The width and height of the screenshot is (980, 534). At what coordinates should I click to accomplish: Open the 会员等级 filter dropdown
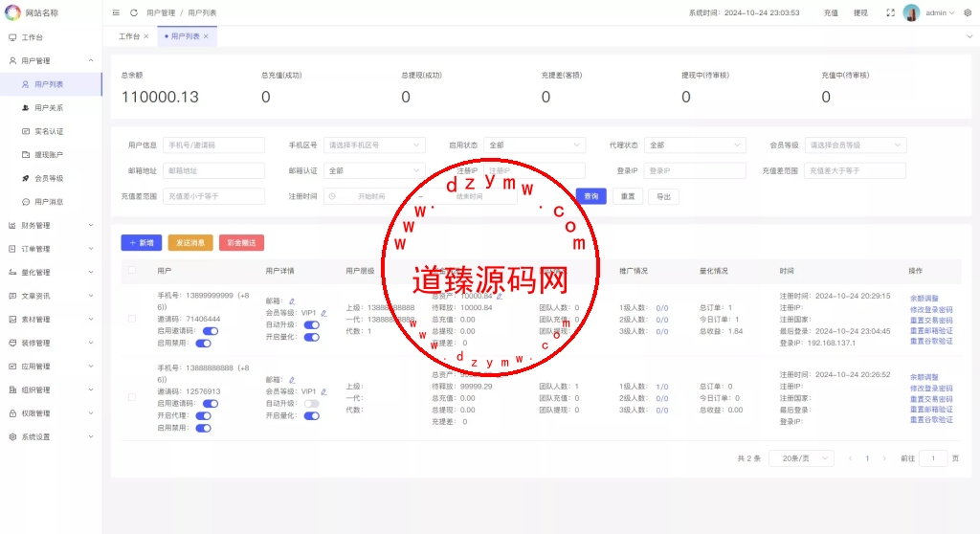[x=856, y=145]
